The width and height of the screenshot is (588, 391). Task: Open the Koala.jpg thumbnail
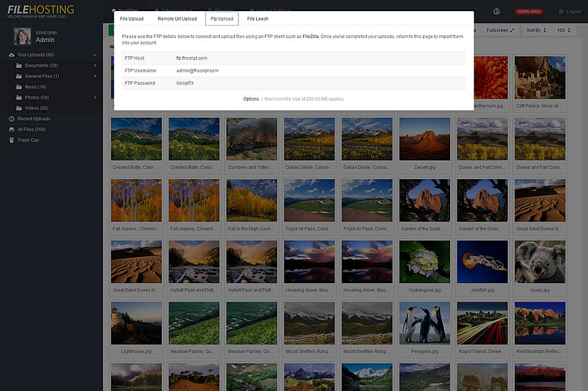(540, 262)
